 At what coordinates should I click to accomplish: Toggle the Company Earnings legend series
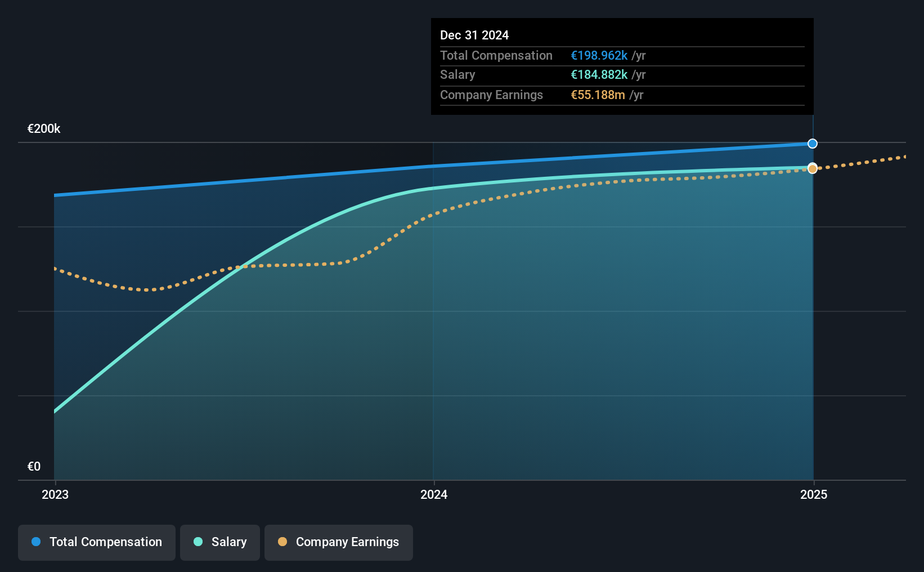pos(338,542)
